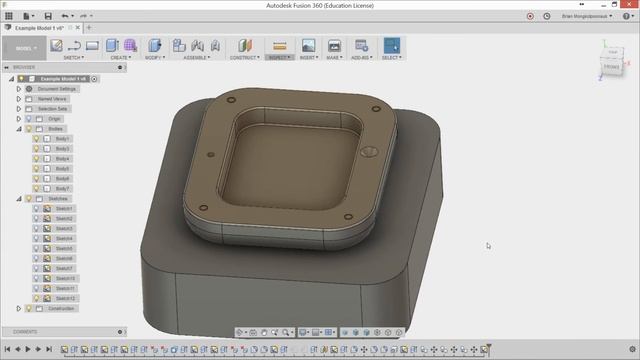Collapse the Sketches folder
The width and height of the screenshot is (640, 360).
coord(19,199)
